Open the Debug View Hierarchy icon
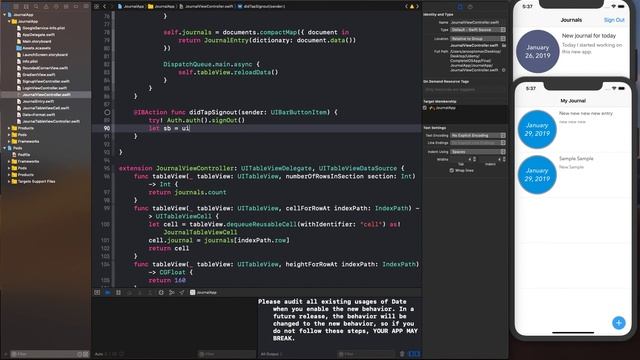 (x=161, y=293)
